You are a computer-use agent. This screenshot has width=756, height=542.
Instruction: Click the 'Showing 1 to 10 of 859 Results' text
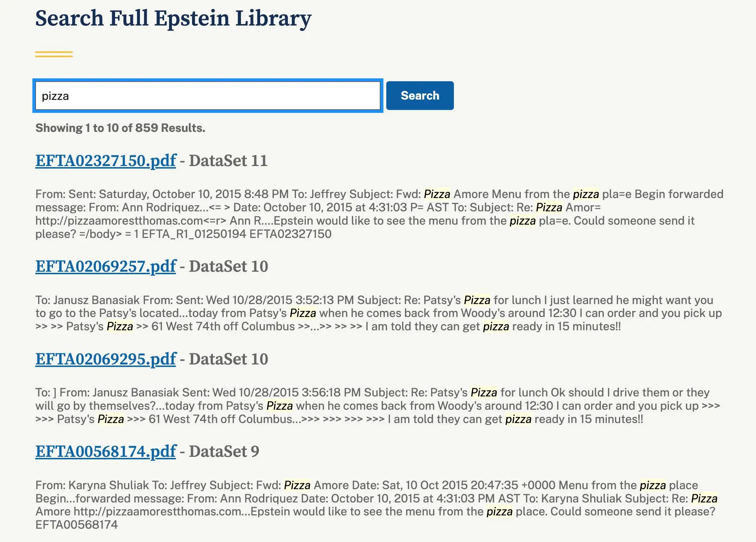pyautogui.click(x=120, y=128)
